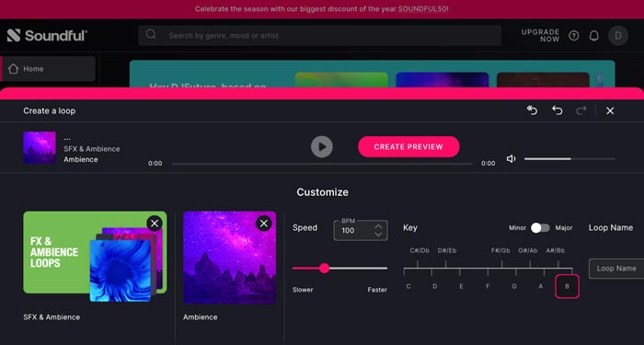644x345 pixels.
Task: Click the Home house icon in the sidebar
Action: point(13,69)
